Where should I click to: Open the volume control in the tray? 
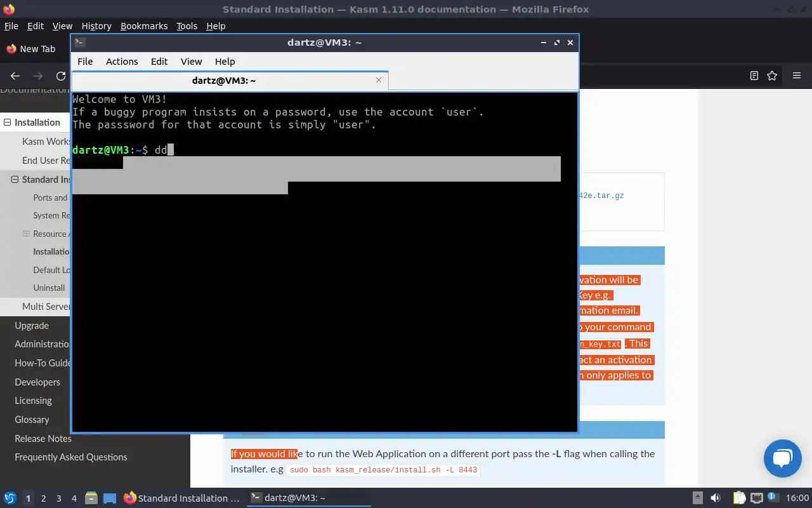[716, 498]
